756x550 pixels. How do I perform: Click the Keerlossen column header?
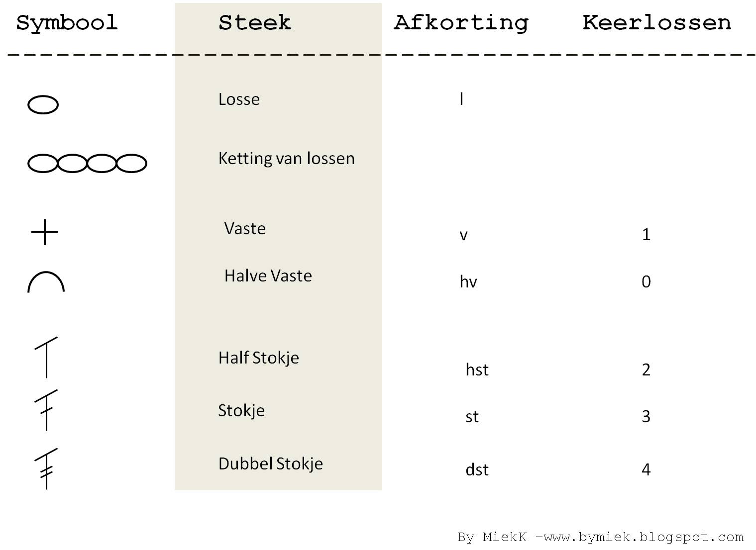click(657, 22)
